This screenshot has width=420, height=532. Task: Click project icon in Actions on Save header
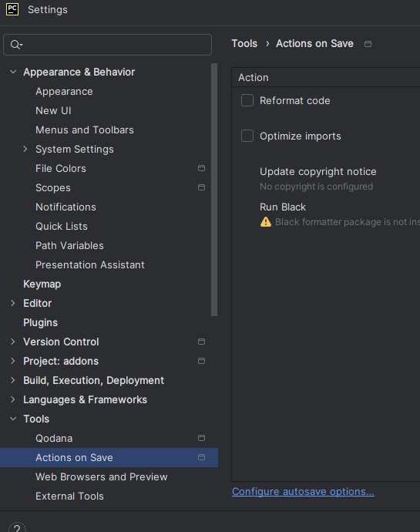pyautogui.click(x=368, y=44)
